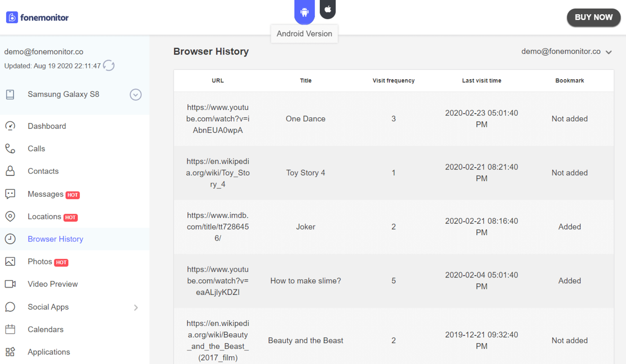Screen dimensions: 626x364
Task: Open Photos from the sidebar
Action: pyautogui.click(x=40, y=262)
